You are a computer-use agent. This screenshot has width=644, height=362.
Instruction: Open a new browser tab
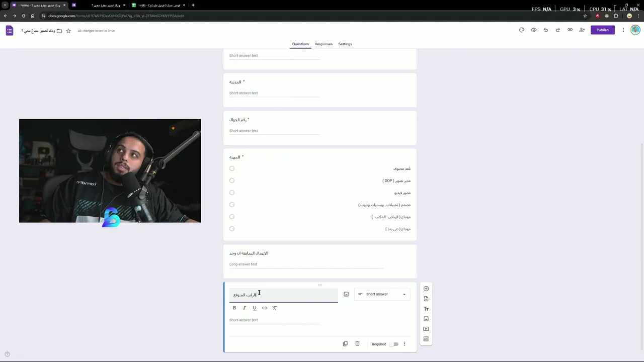(193, 5)
